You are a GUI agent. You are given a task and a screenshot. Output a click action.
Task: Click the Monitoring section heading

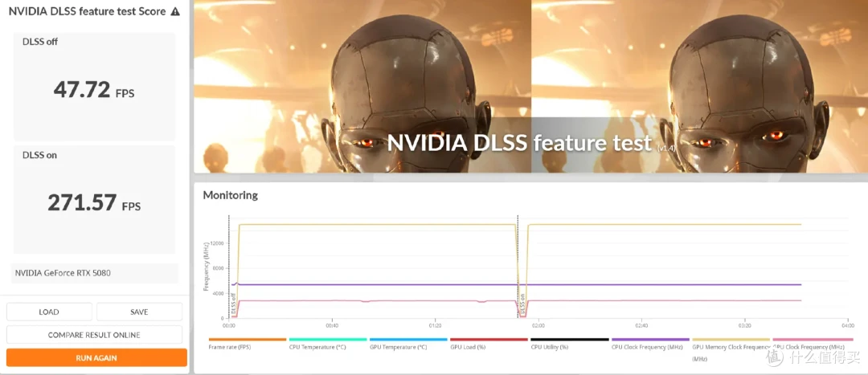[x=231, y=195]
